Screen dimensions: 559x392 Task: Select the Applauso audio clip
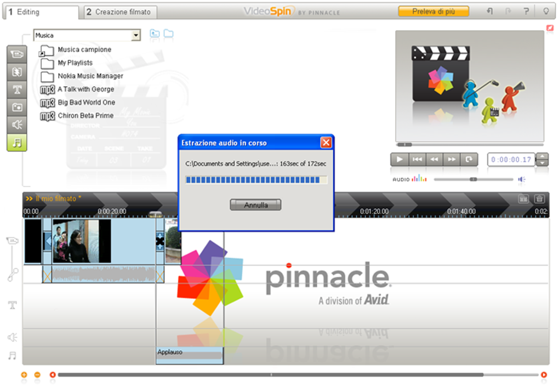pyautogui.click(x=190, y=356)
